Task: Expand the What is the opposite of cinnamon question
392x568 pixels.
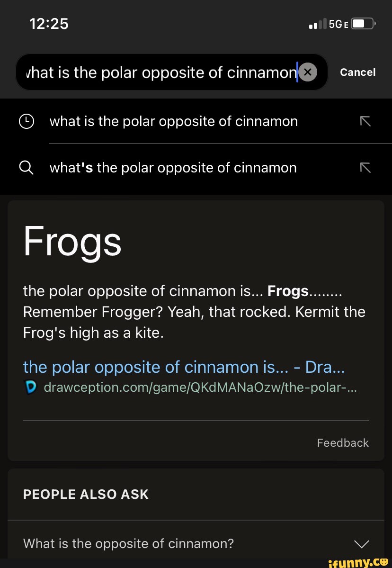Action: (x=361, y=544)
